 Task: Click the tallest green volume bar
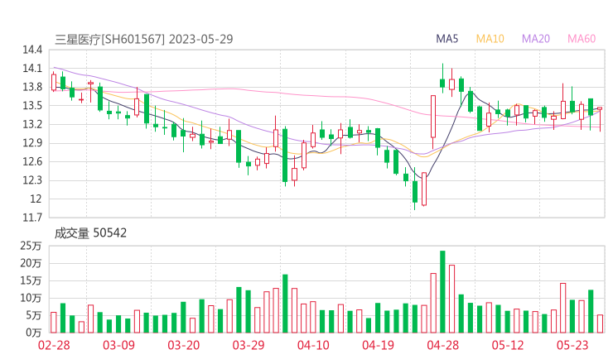click(442, 292)
